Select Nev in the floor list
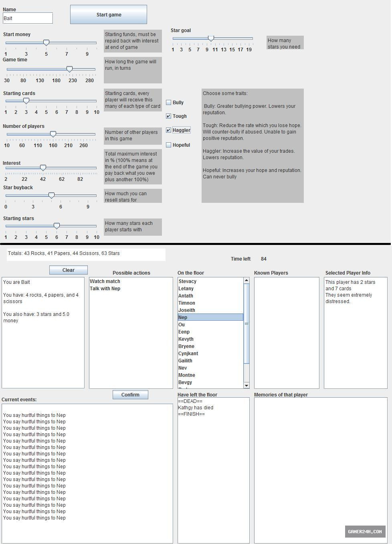 [210, 368]
